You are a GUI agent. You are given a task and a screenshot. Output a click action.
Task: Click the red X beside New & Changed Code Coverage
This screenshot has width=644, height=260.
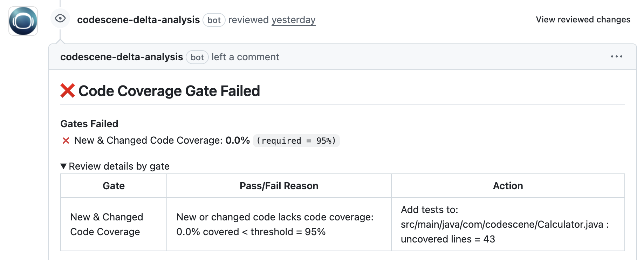click(65, 141)
